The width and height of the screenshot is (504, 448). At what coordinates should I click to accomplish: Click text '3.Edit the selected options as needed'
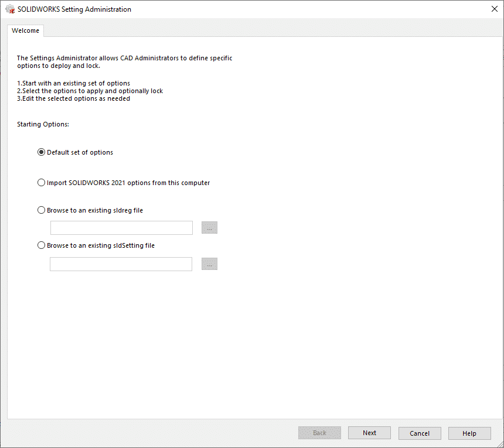coord(73,98)
